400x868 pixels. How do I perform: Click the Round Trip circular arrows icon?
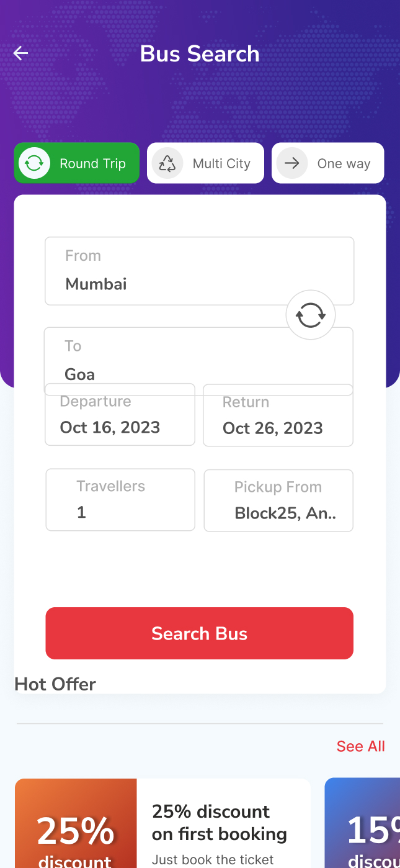pyautogui.click(x=34, y=163)
